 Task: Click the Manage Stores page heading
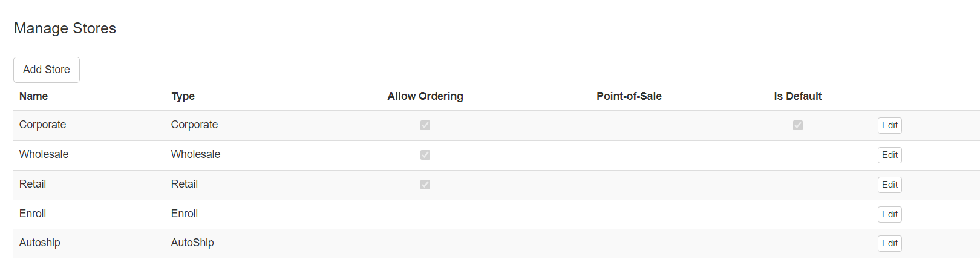click(x=65, y=28)
